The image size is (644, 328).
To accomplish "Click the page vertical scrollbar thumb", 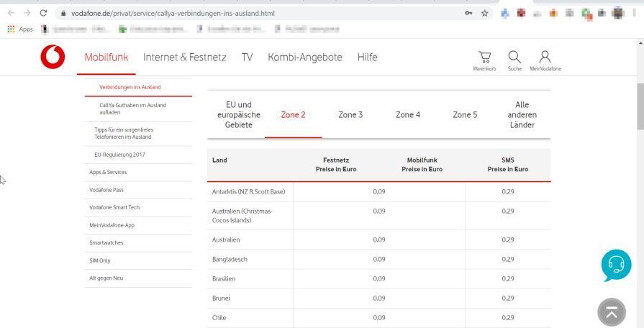I will coord(640,106).
